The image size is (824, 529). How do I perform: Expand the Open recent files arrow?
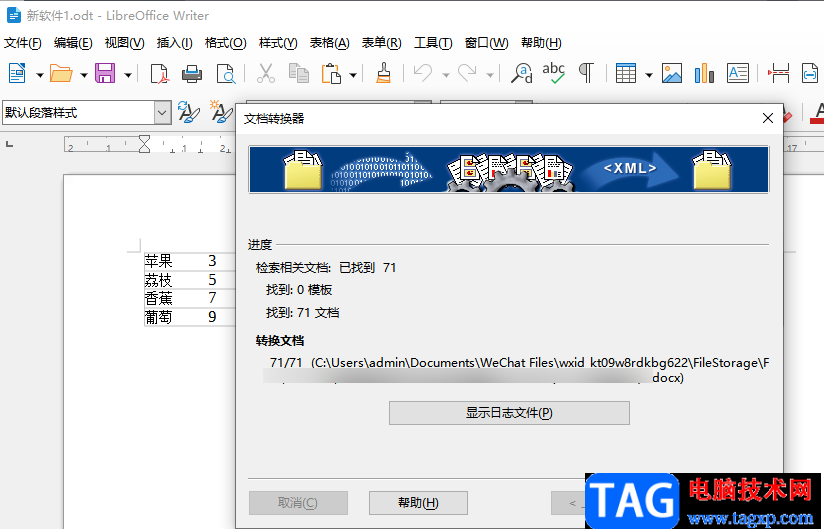click(84, 75)
